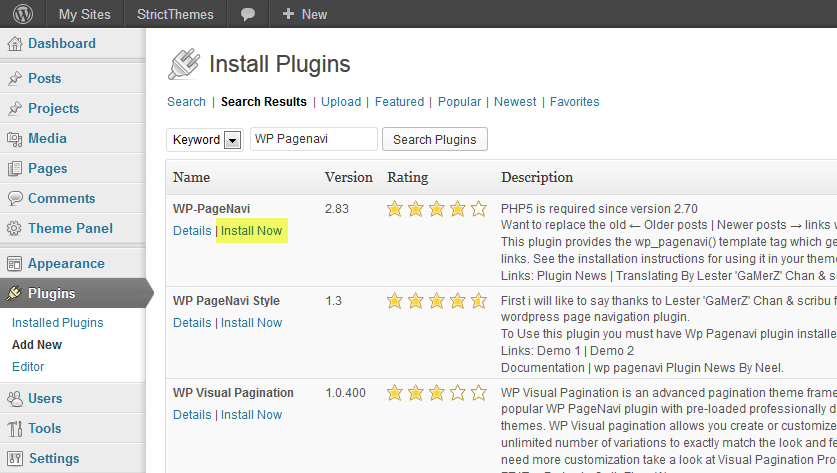837x473 pixels.
Task: Open Installed Plugins in the submenu
Action: (57, 323)
